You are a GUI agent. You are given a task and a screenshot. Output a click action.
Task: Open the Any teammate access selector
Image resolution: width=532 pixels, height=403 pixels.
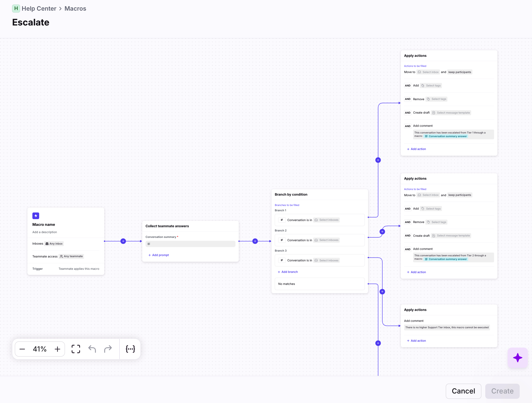[71, 256]
